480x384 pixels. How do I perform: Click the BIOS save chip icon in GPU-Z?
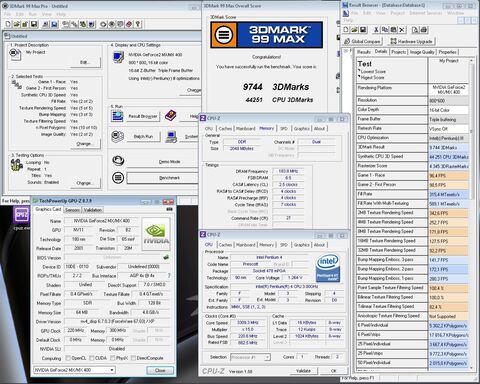tap(166, 257)
